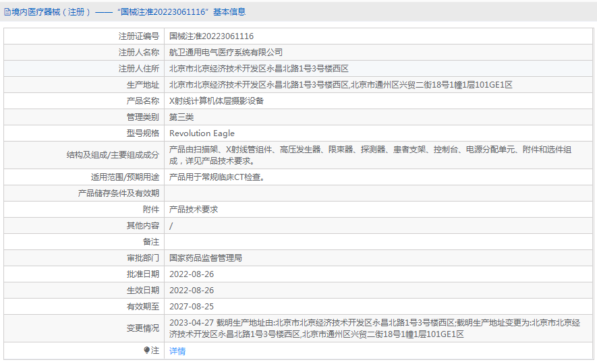
Task: Click the lightbulb icon beside 注
Action: 146,350
